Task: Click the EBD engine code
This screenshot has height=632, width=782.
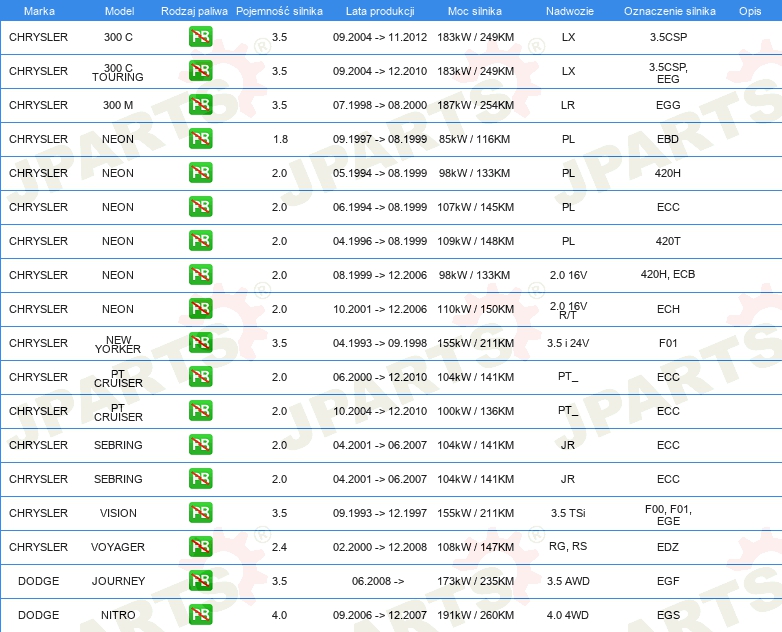Action: [x=668, y=139]
